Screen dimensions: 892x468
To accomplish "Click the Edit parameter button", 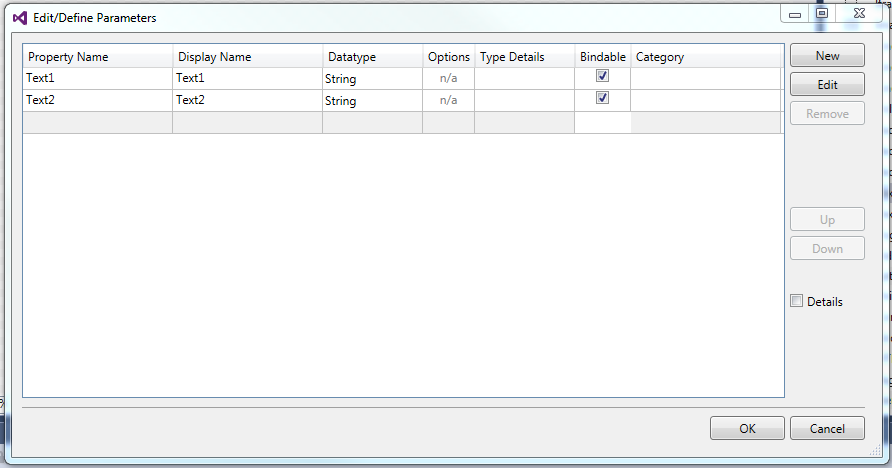I will pyautogui.click(x=827, y=85).
